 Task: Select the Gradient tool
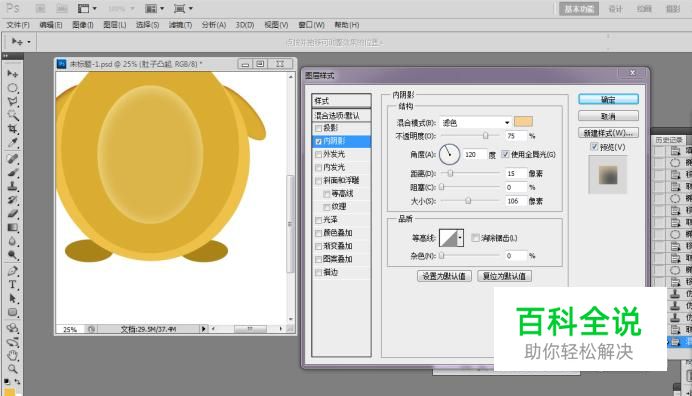(x=12, y=228)
